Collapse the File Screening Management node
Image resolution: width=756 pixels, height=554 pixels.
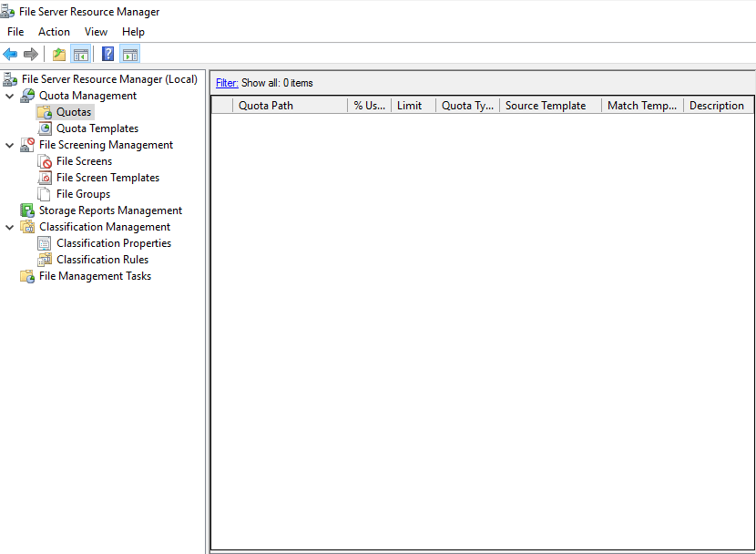(9, 145)
